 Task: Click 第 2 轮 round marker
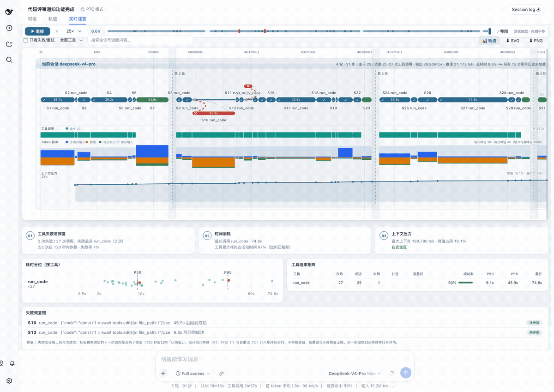pyautogui.click(x=180, y=73)
